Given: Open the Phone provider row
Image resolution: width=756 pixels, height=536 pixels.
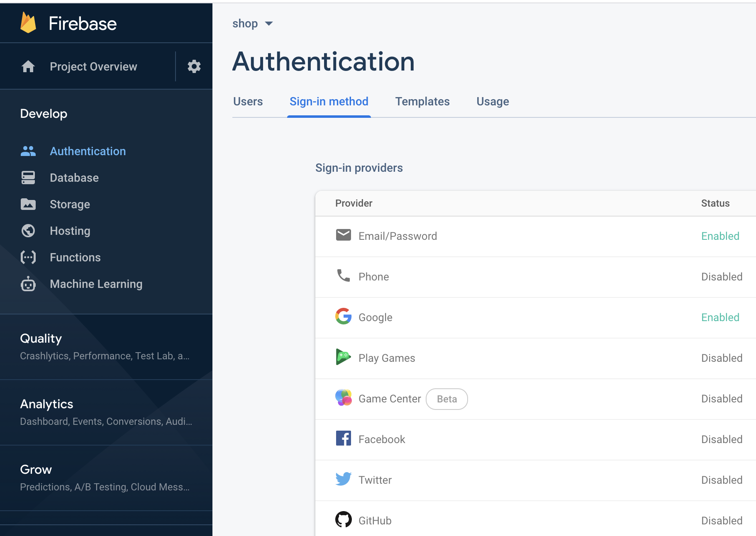Looking at the screenshot, I should click(x=535, y=277).
